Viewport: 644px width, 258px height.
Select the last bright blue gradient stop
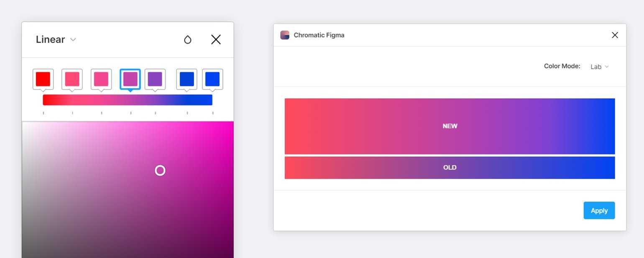click(212, 79)
